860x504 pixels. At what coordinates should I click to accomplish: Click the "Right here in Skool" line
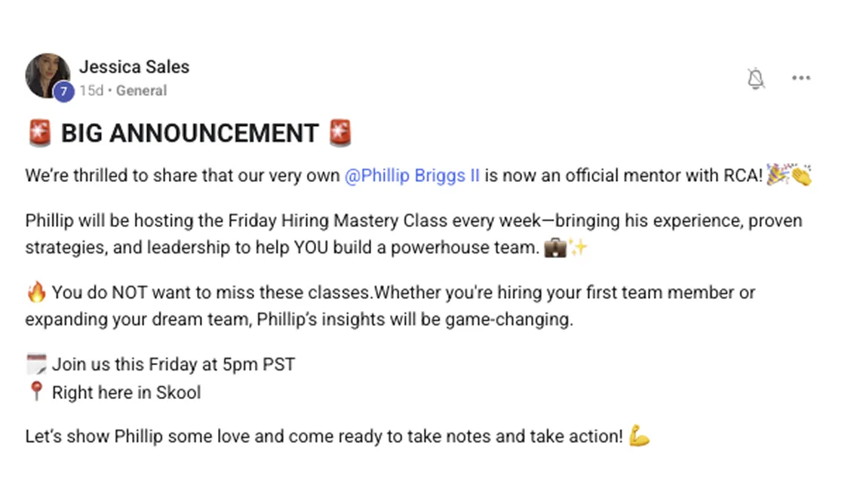click(x=126, y=392)
